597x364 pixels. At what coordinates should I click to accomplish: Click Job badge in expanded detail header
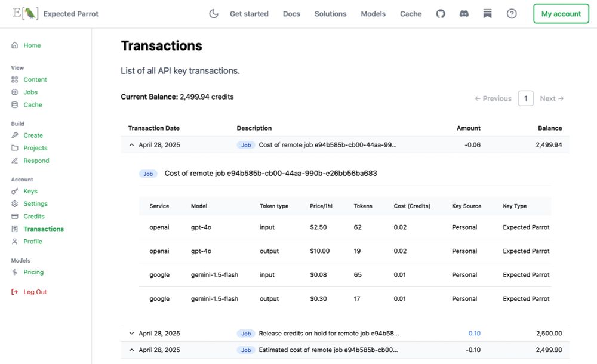(148, 174)
